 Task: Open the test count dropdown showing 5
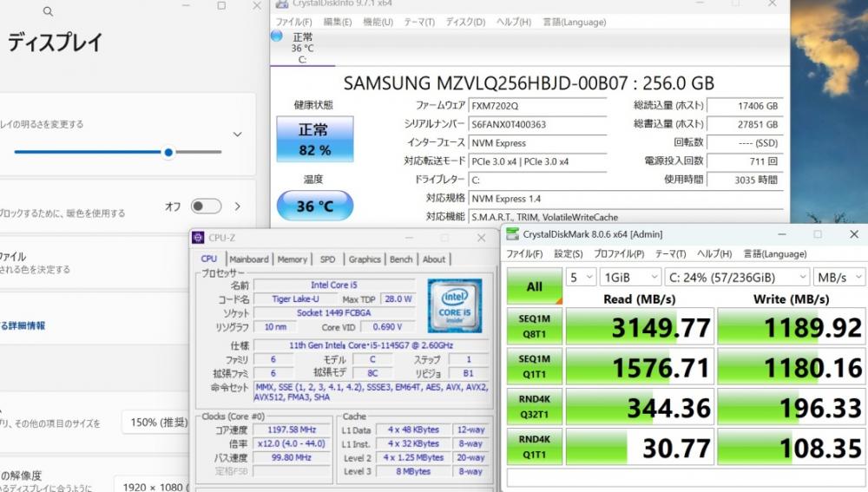[x=581, y=278]
